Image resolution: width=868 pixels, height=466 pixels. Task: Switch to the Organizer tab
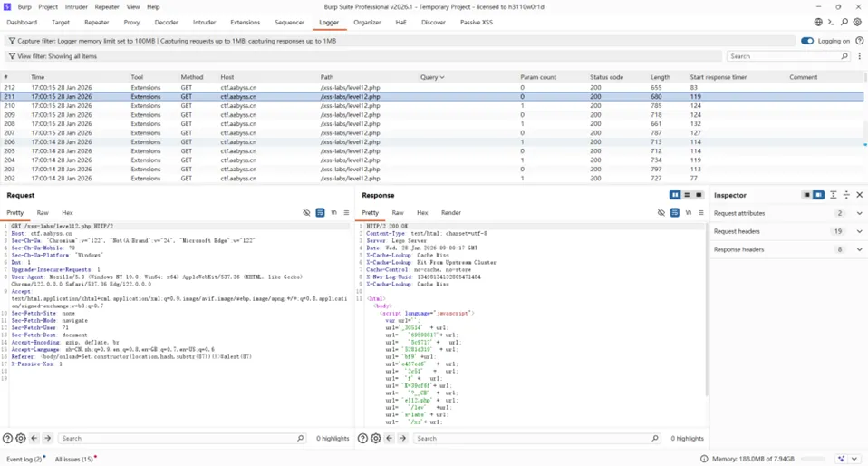tap(367, 23)
